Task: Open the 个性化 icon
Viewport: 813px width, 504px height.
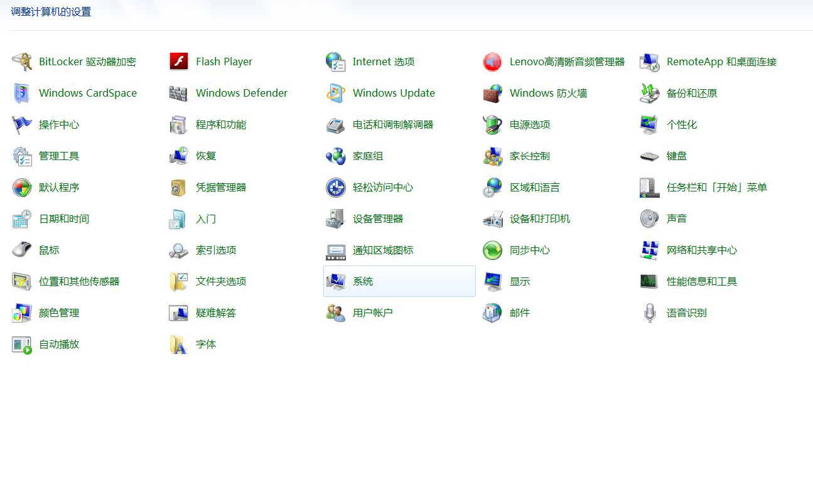Action: click(650, 124)
